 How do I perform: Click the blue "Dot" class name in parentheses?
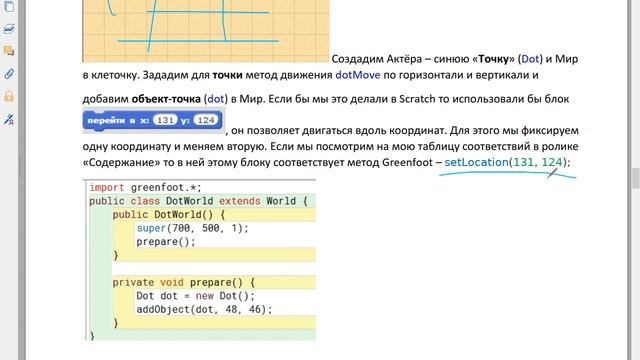coord(530,59)
